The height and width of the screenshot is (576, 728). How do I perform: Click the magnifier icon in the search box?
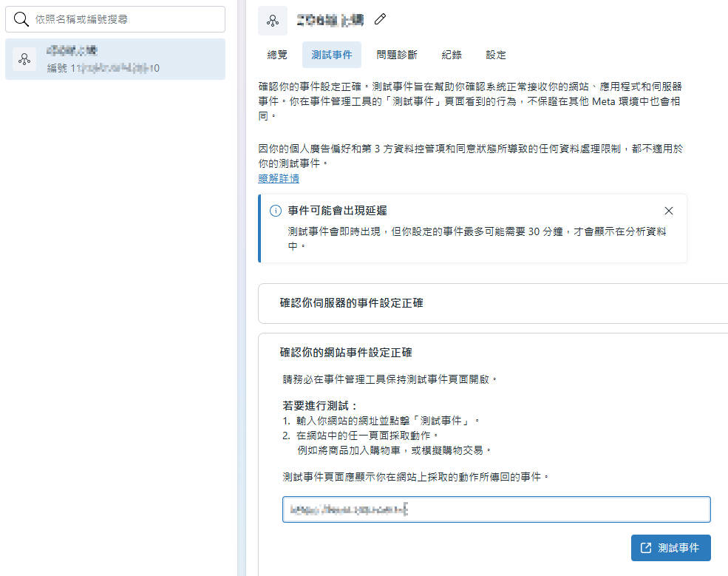pos(21,19)
